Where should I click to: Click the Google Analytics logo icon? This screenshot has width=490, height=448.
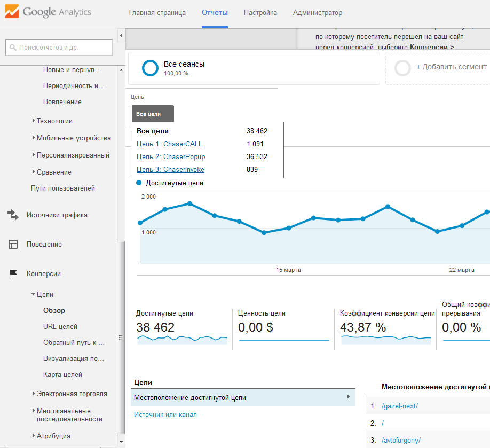click(12, 11)
